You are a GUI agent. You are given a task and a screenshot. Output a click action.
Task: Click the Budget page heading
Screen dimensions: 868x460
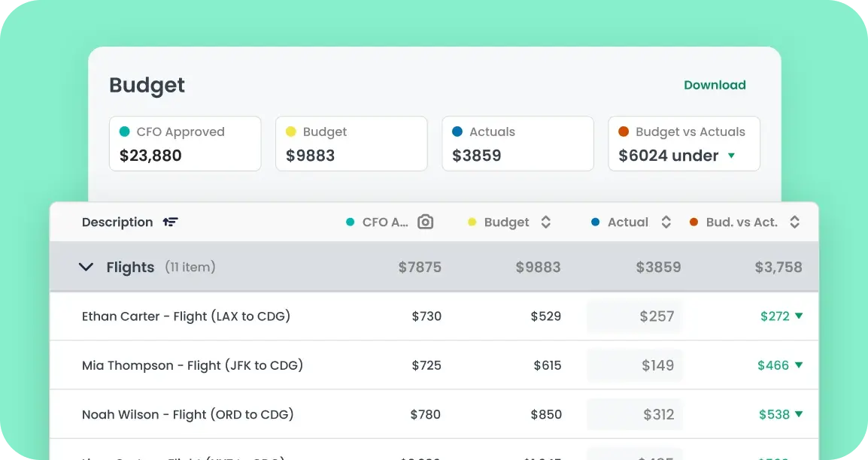pyautogui.click(x=147, y=85)
